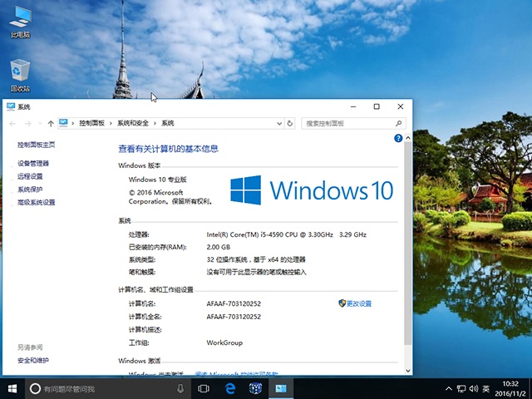Click the blue help question mark icon
Viewport: 532px width, 399px height.
[x=398, y=138]
